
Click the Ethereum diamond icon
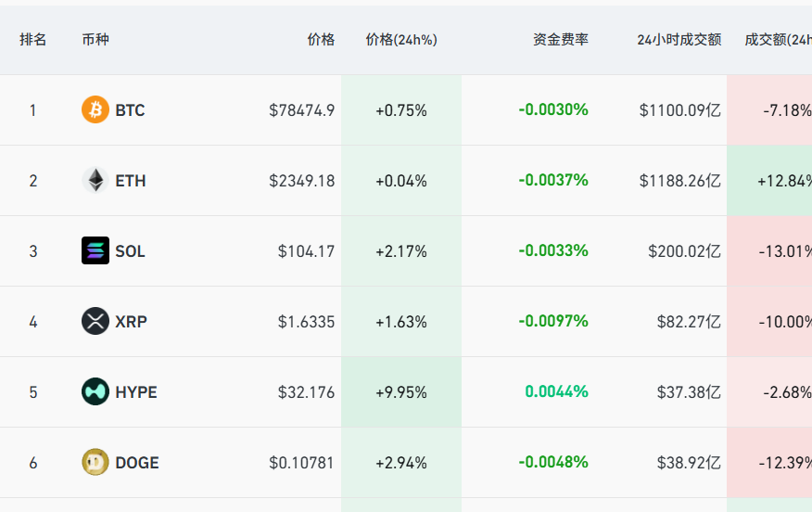point(95,181)
